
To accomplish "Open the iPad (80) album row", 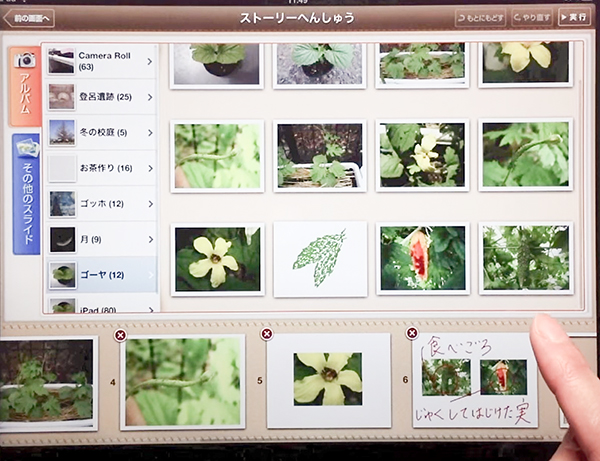I will [x=101, y=305].
